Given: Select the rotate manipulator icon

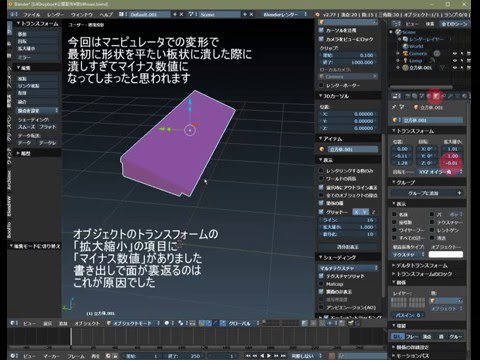Looking at the screenshot, I should tap(216, 323).
